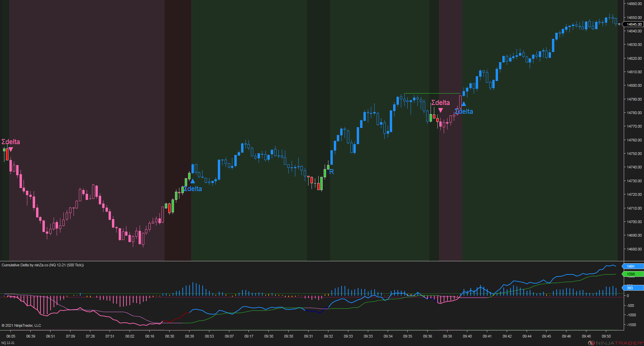Select the 09:50 time axis label
The width and height of the screenshot is (644, 346).
coord(606,336)
